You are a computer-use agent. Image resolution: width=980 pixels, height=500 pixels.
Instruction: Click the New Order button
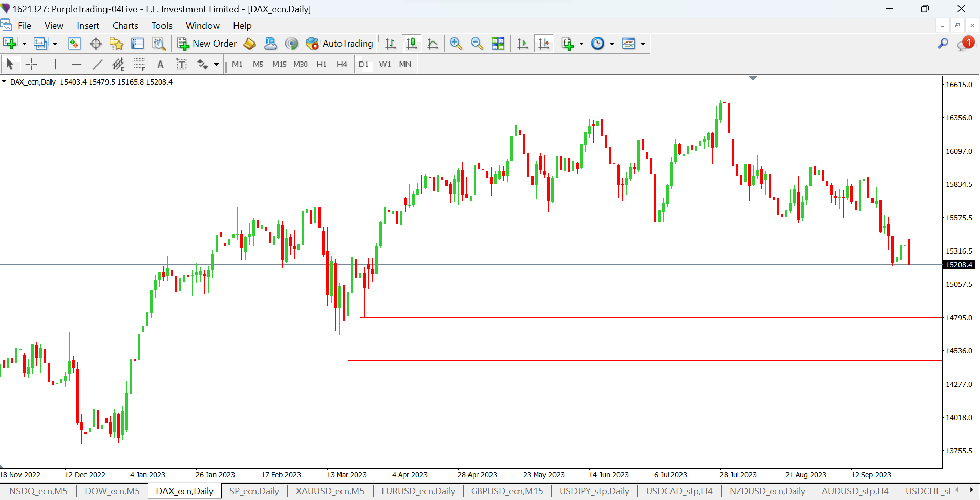tap(207, 44)
